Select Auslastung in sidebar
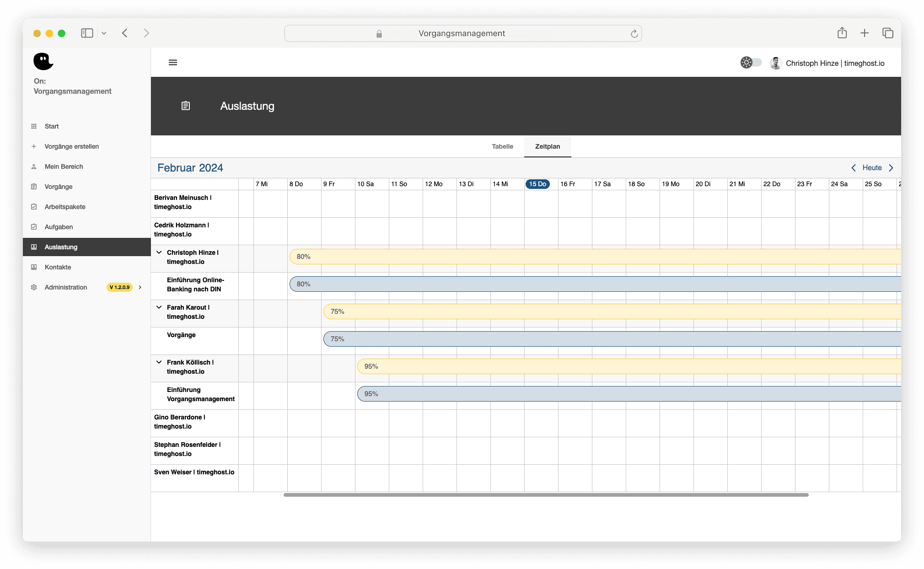This screenshot has width=924, height=569. click(x=87, y=247)
